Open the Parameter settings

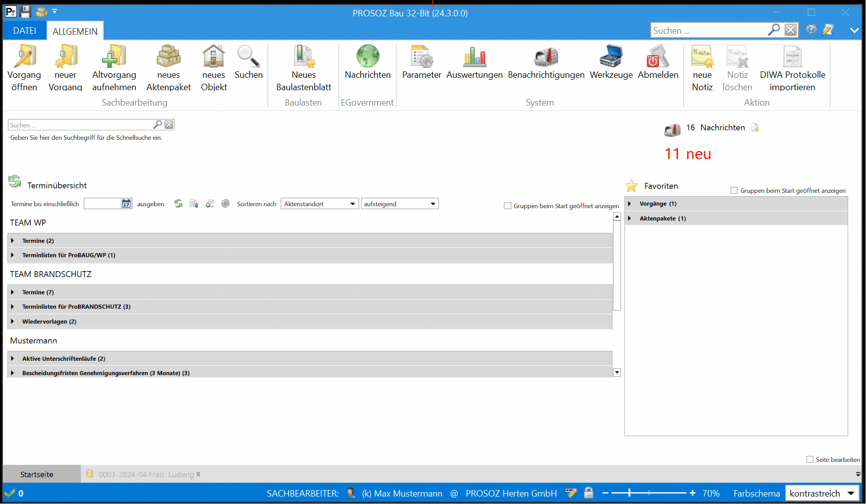(x=422, y=62)
